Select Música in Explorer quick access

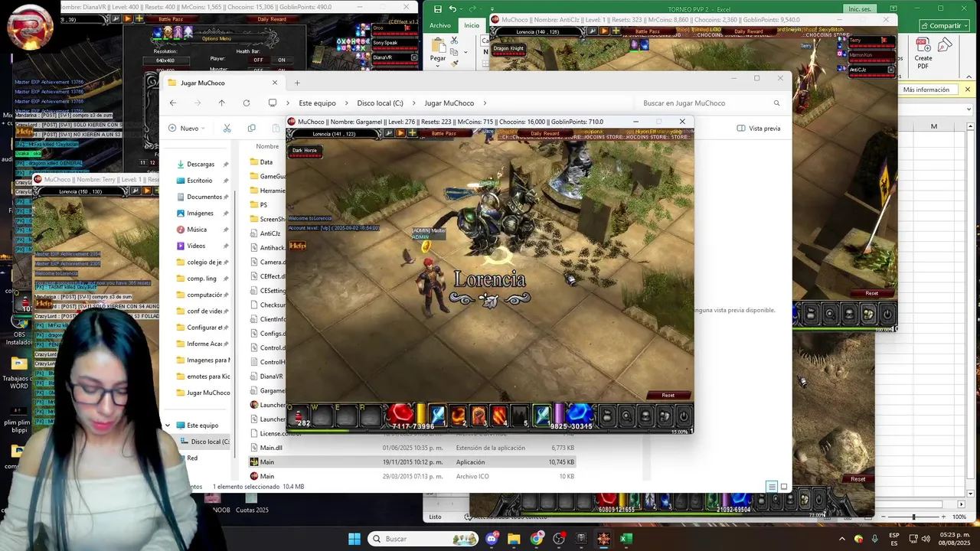197,230
